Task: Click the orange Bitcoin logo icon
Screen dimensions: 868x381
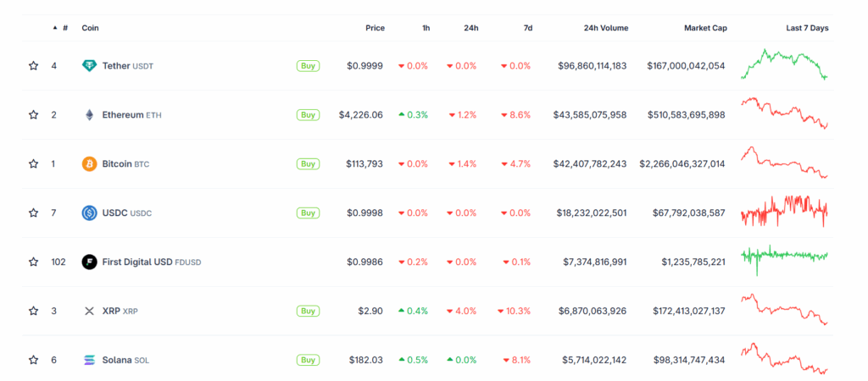Action: point(89,163)
